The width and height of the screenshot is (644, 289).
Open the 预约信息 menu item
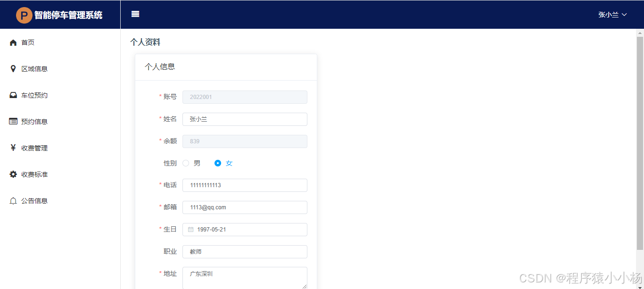tap(60, 122)
